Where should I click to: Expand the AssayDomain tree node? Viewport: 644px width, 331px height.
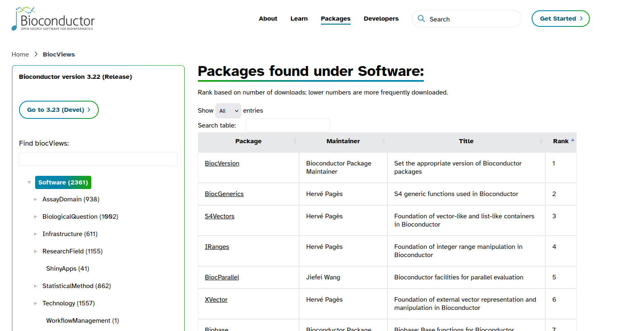pyautogui.click(x=36, y=199)
